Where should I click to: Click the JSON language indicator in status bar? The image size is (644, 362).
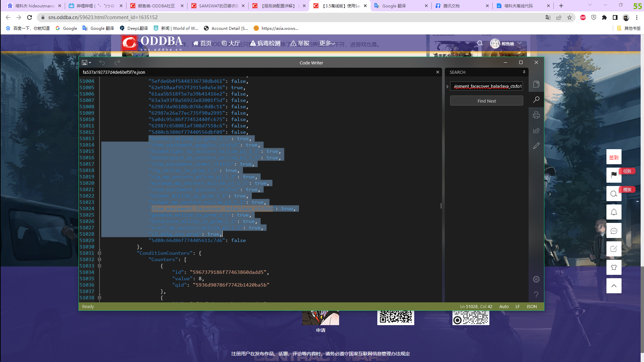click(x=531, y=306)
